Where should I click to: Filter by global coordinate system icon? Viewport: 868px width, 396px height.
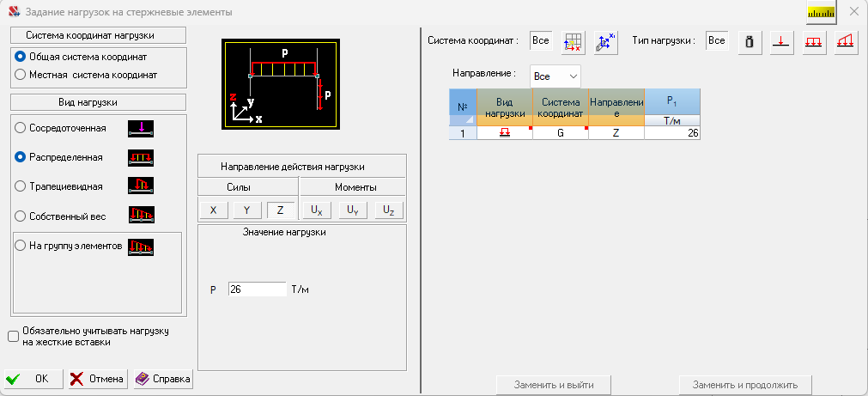573,41
